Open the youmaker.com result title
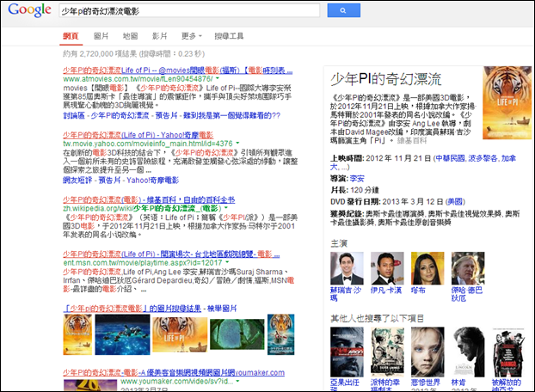The height and width of the screenshot is (392, 535). click(x=174, y=372)
